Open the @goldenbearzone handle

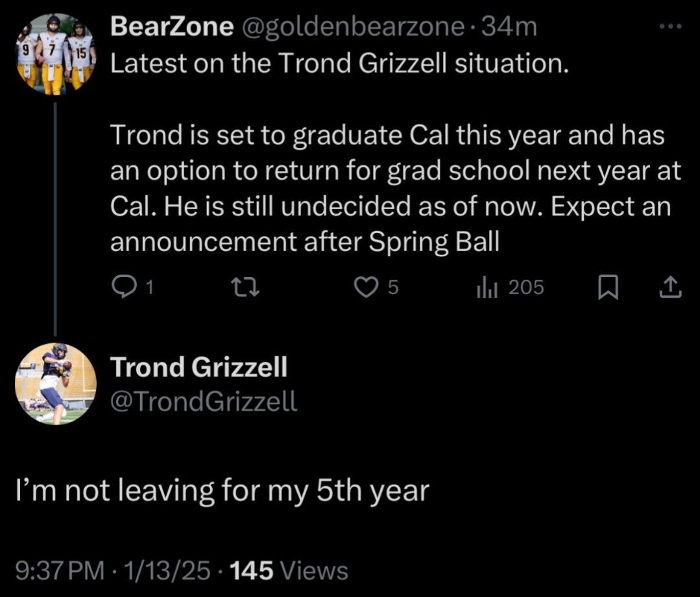tap(353, 27)
